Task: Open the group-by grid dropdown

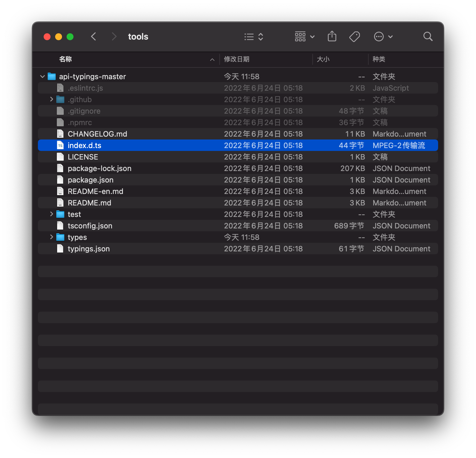Action: (x=305, y=37)
